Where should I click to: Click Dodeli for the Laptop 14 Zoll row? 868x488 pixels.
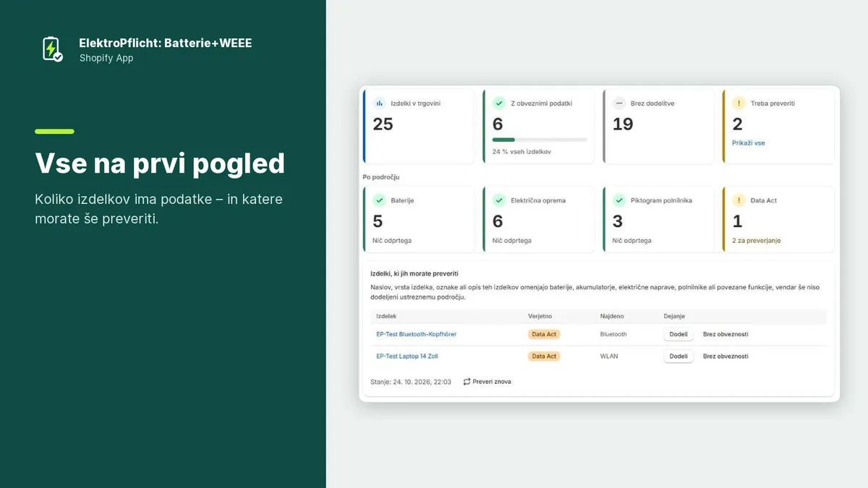(x=678, y=356)
